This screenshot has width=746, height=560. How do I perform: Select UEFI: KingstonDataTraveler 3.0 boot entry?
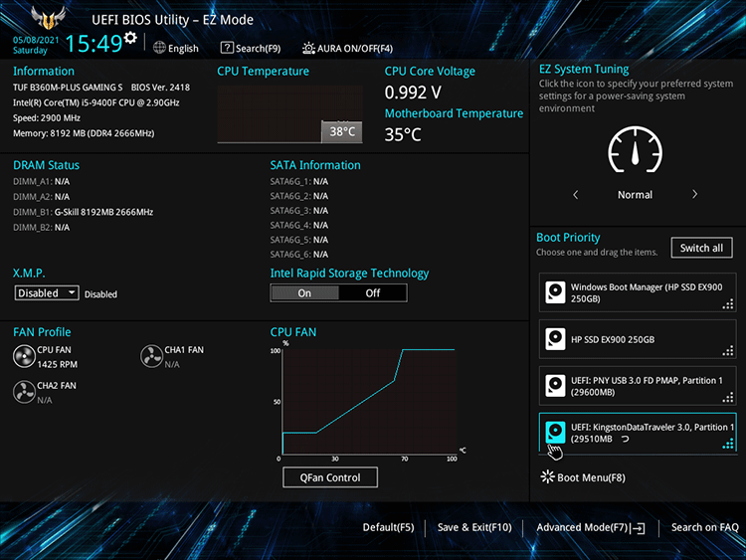[638, 432]
